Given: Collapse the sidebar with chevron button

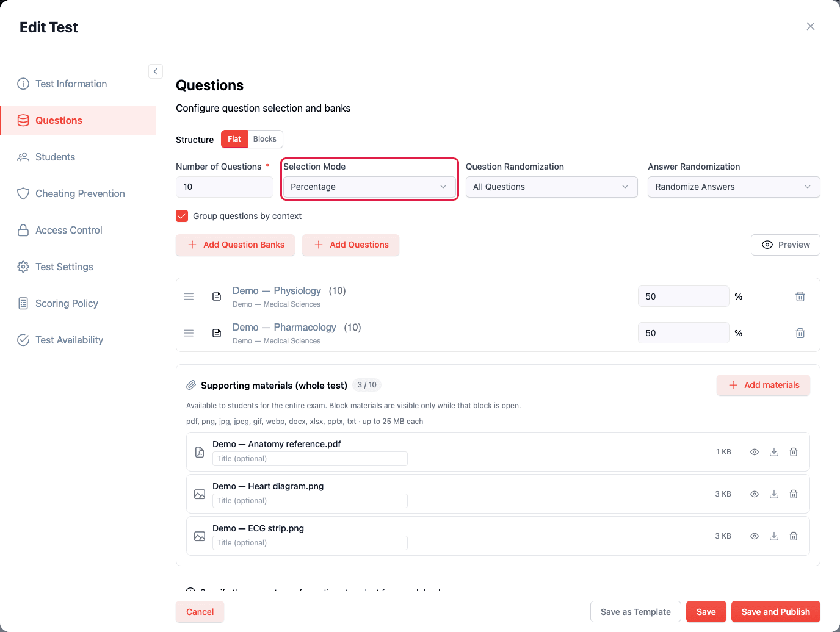Looking at the screenshot, I should (156, 71).
